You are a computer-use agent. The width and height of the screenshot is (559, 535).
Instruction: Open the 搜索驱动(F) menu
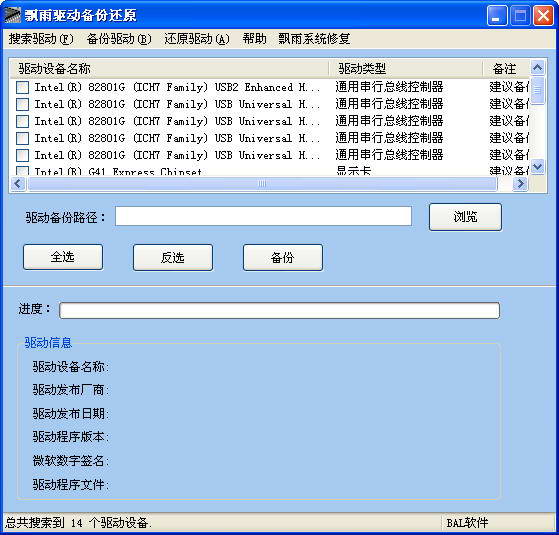[41, 38]
